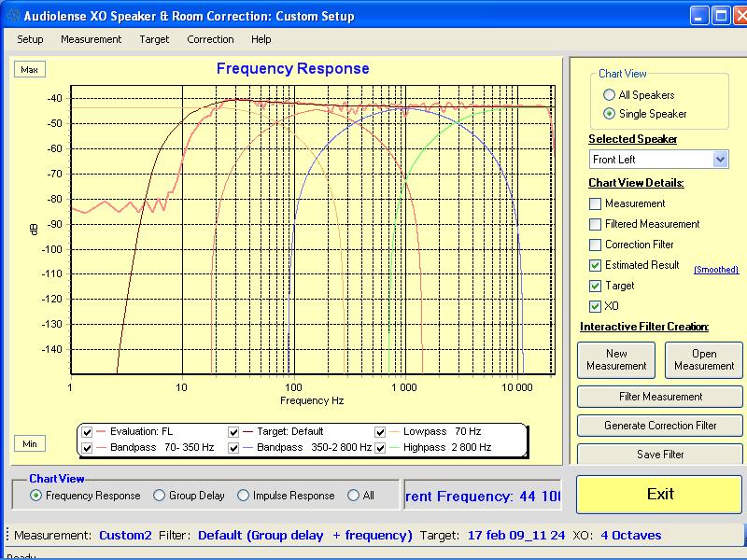
Task: Select the All Speakers radio button
Action: pyautogui.click(x=609, y=95)
